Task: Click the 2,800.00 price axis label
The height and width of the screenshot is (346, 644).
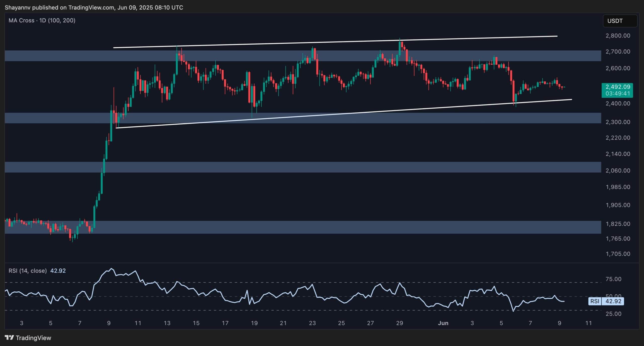Action: (618, 36)
